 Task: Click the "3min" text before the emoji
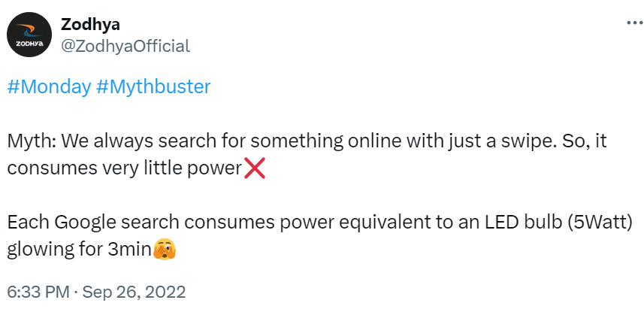[x=130, y=250]
